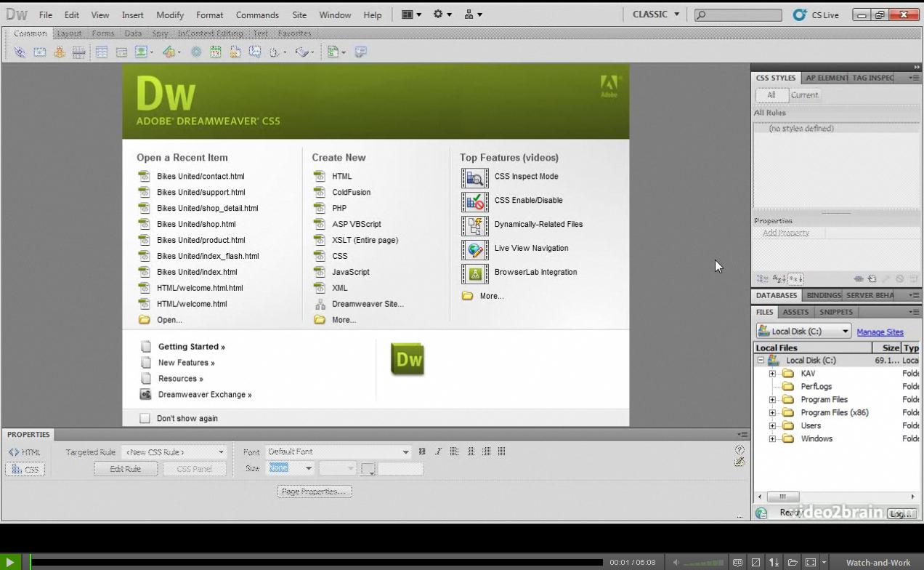
Task: Check the Don't show again box
Action: 145,418
